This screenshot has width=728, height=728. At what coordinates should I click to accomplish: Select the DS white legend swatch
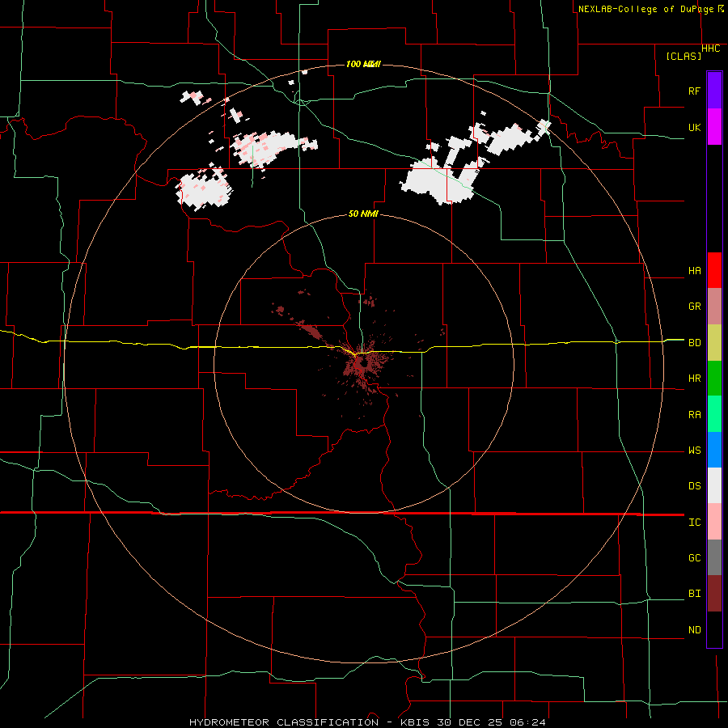point(714,485)
